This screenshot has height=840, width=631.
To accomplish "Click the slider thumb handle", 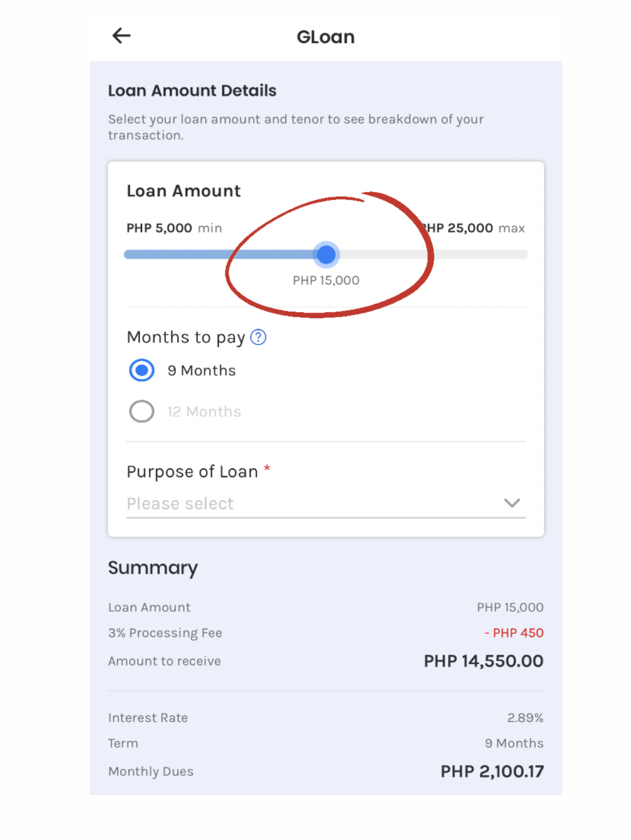I will [x=326, y=255].
